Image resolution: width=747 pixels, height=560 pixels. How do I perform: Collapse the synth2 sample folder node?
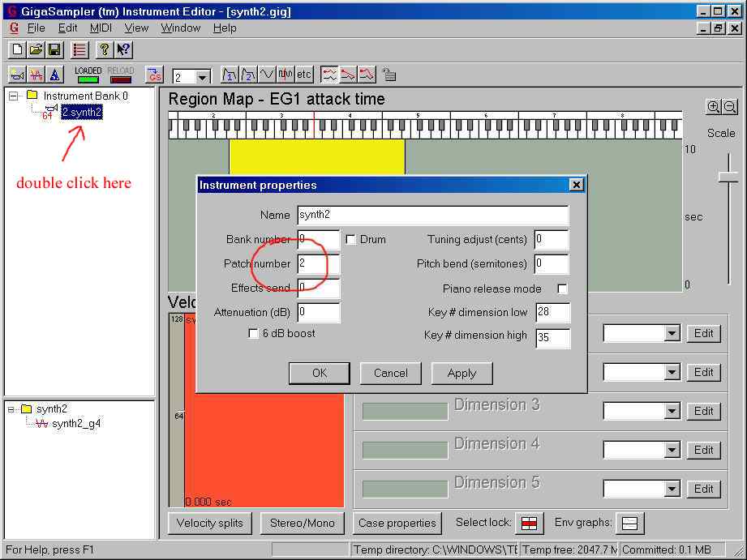click(11, 409)
